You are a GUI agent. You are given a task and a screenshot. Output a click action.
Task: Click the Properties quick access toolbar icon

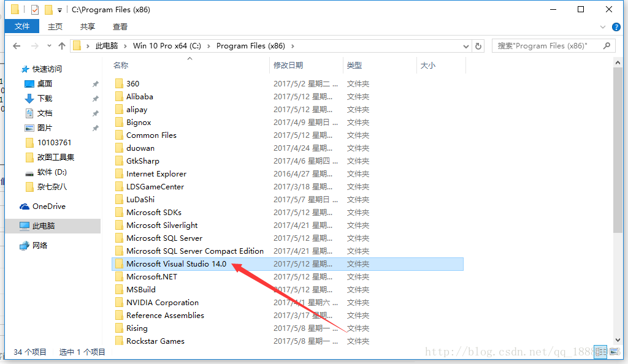tap(35, 10)
